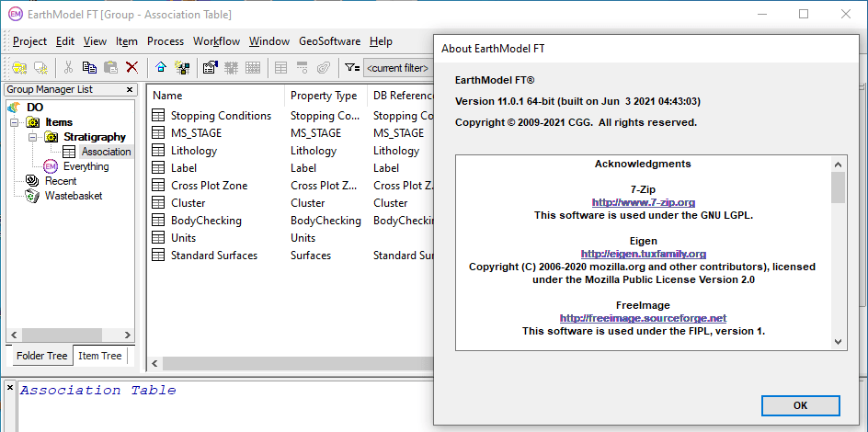Viewport: 868px width, 432px height.
Task: Click the Units row table icon
Action: 158,238
